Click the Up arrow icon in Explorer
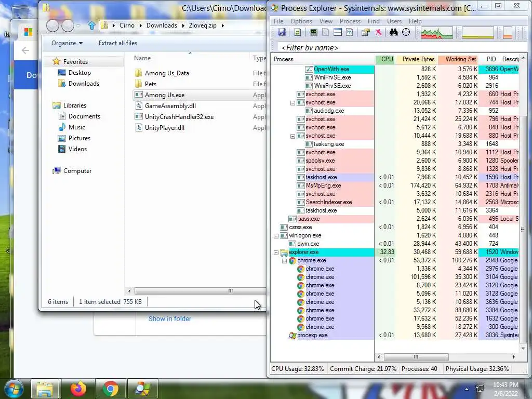Image resolution: width=532 pixels, height=399 pixels. point(91,25)
